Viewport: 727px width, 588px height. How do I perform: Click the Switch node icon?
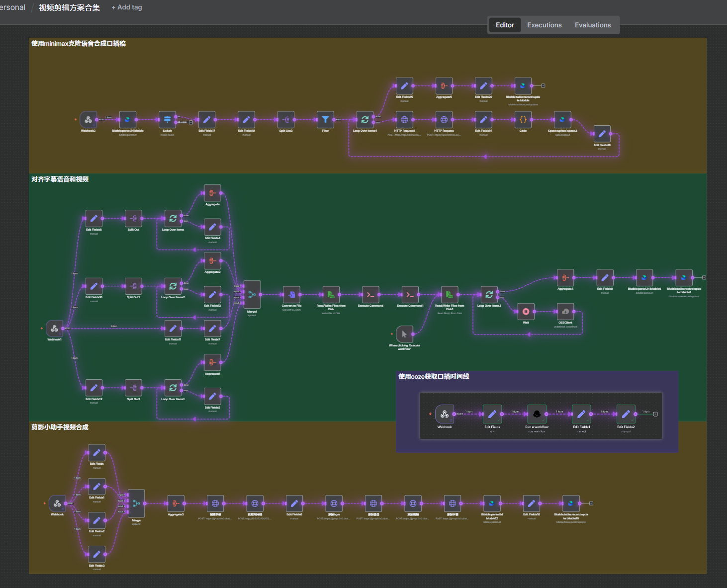[x=167, y=120]
